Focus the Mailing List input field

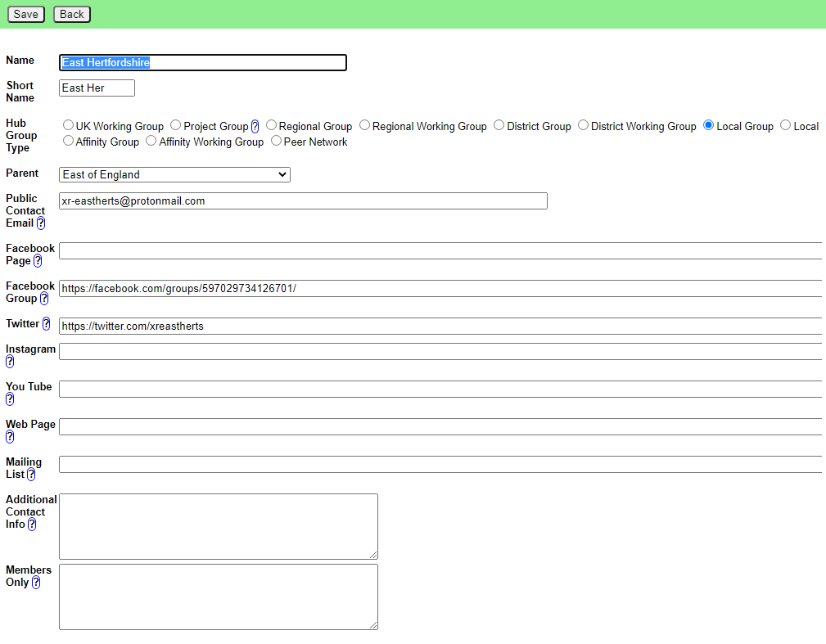tap(441, 465)
